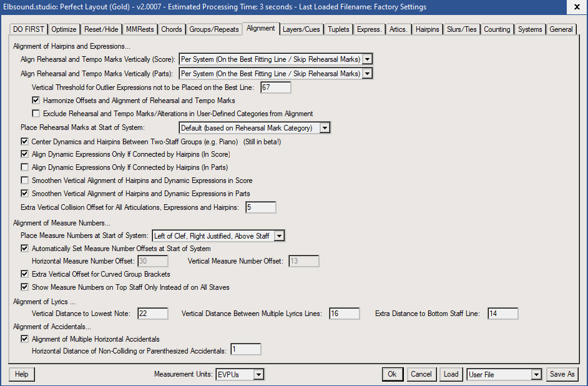Open Place Rehearsal Marks at Start dropdown
This screenshot has width=588, height=386.
324,128
